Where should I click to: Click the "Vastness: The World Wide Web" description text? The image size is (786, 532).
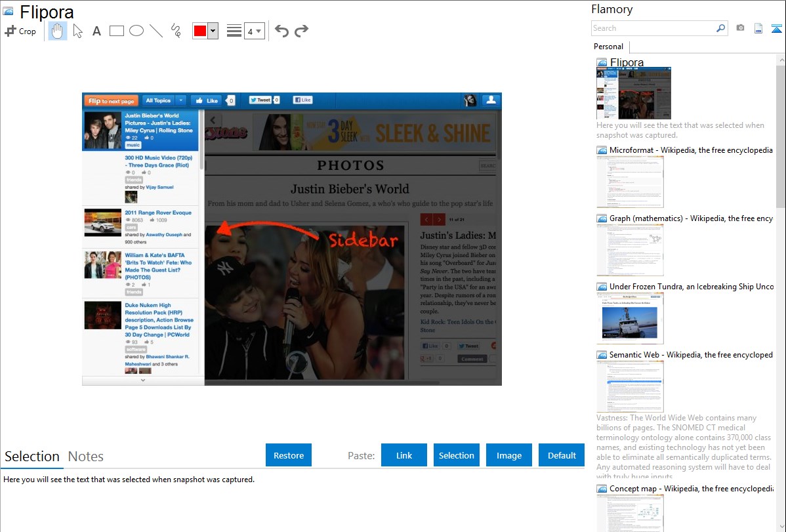[684, 447]
